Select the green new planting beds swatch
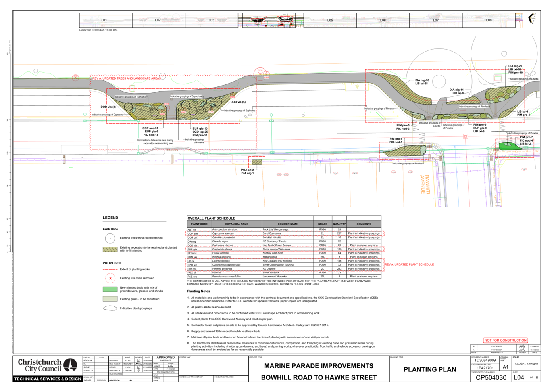The width and height of the screenshot is (556, 392). (110, 289)
